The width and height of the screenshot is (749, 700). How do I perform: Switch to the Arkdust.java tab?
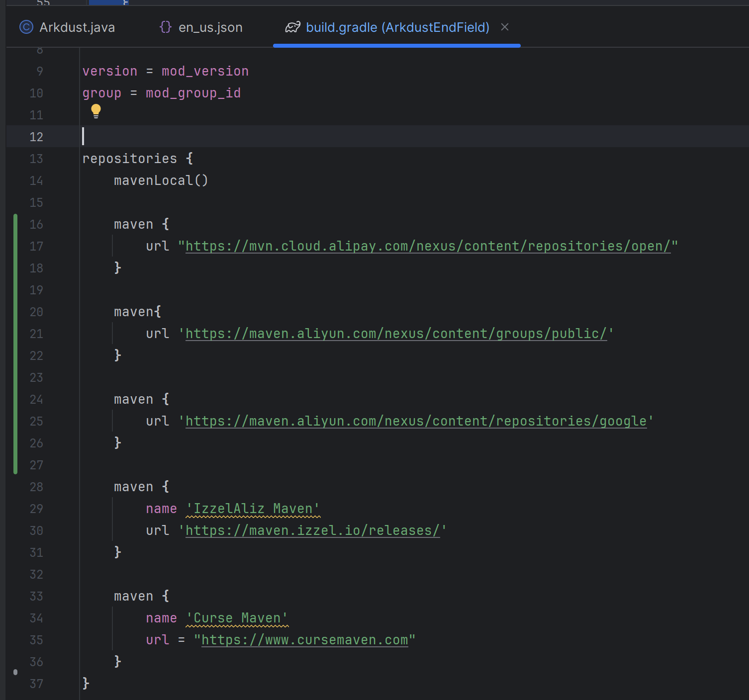67,27
